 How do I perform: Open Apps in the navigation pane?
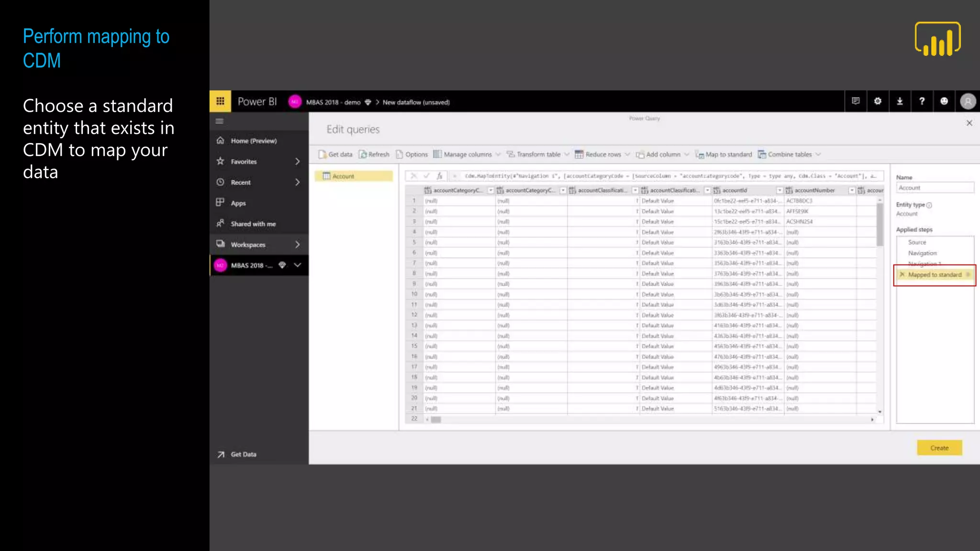coord(238,203)
